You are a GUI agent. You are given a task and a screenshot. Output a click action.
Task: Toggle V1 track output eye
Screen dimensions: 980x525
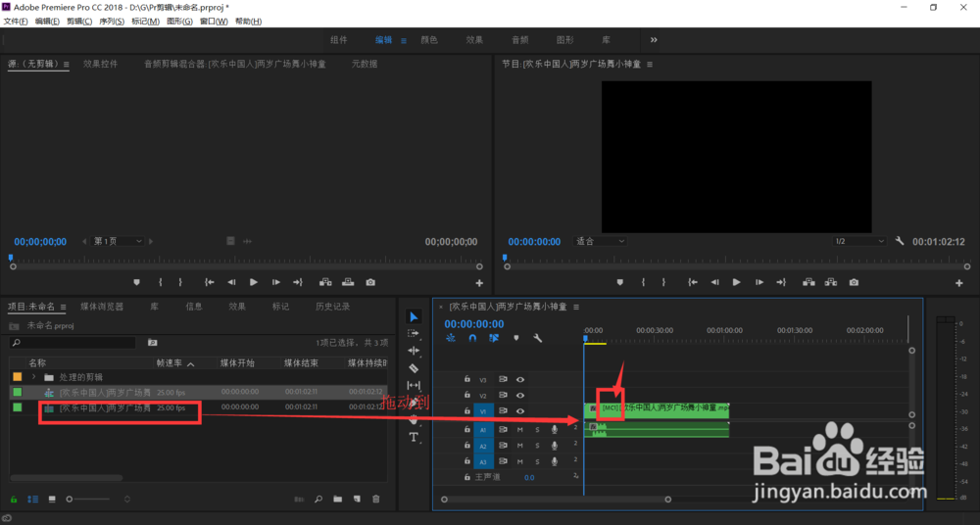520,411
